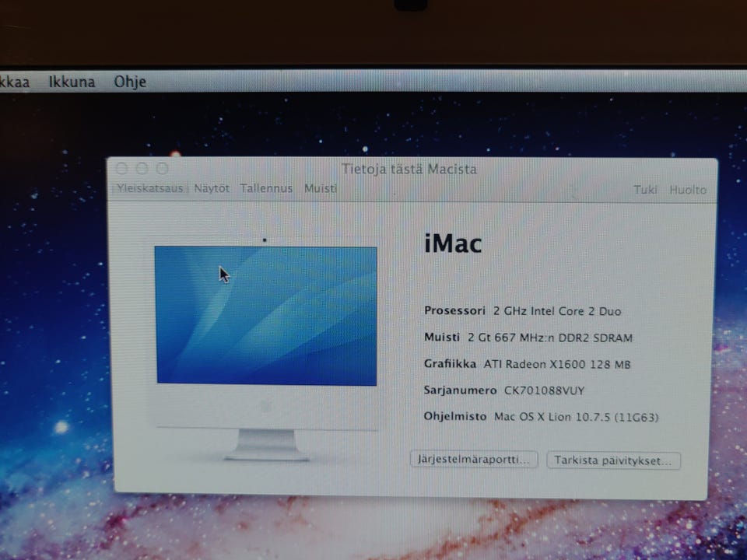Image resolution: width=747 pixels, height=560 pixels.
Task: Open the Ohje help menu
Action: click(x=130, y=82)
